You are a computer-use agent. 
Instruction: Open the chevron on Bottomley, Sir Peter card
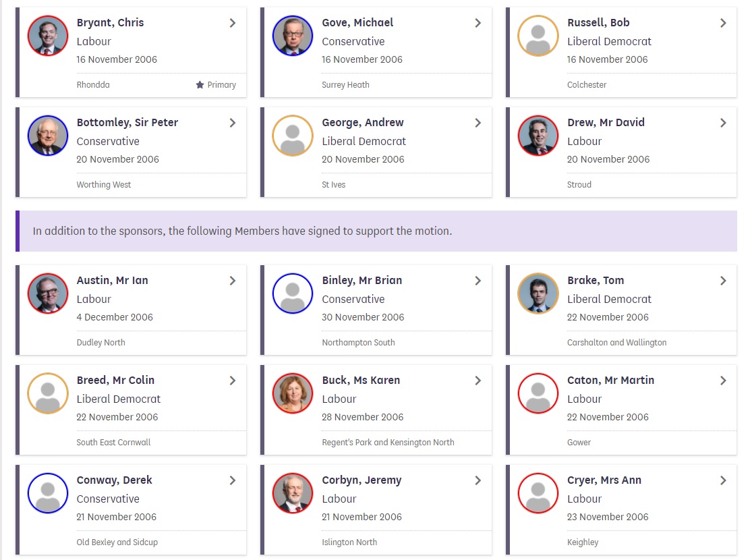point(232,123)
